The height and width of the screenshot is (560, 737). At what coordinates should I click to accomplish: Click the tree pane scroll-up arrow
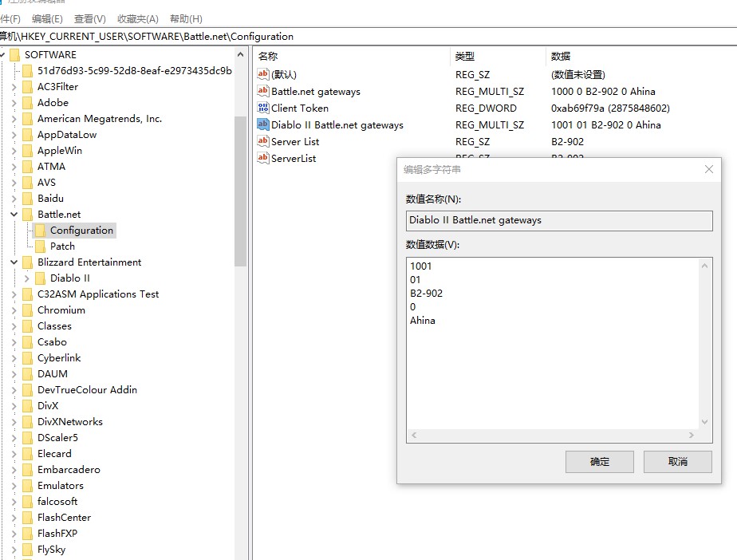(x=241, y=54)
